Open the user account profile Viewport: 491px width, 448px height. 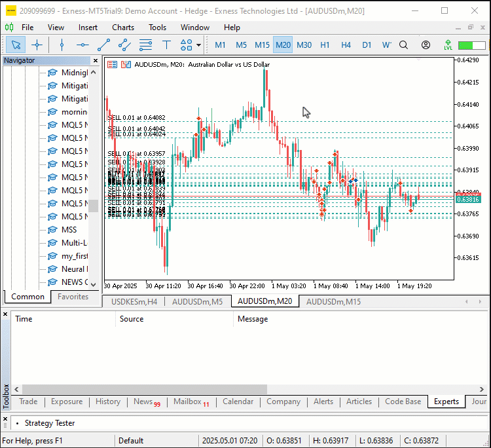pos(426,45)
